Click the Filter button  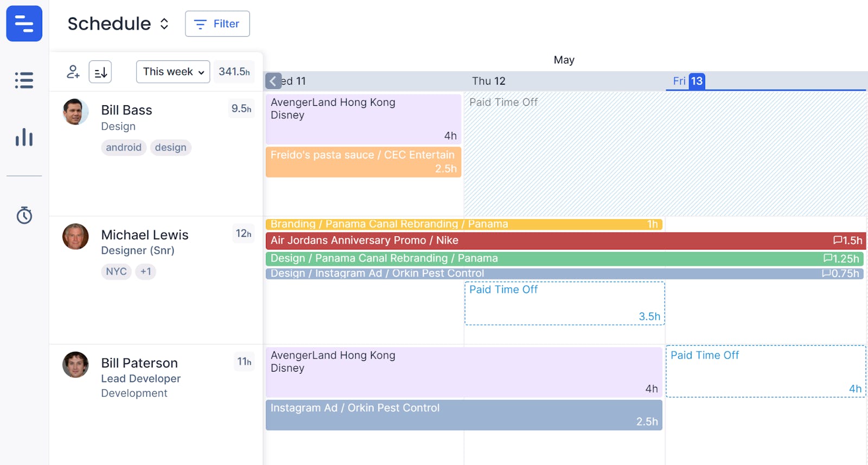(x=217, y=23)
